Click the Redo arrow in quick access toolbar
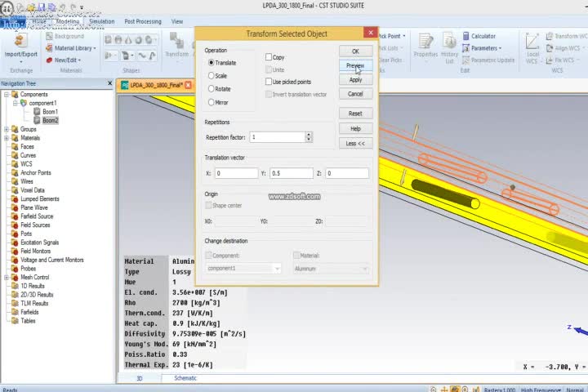 tap(73, 7)
